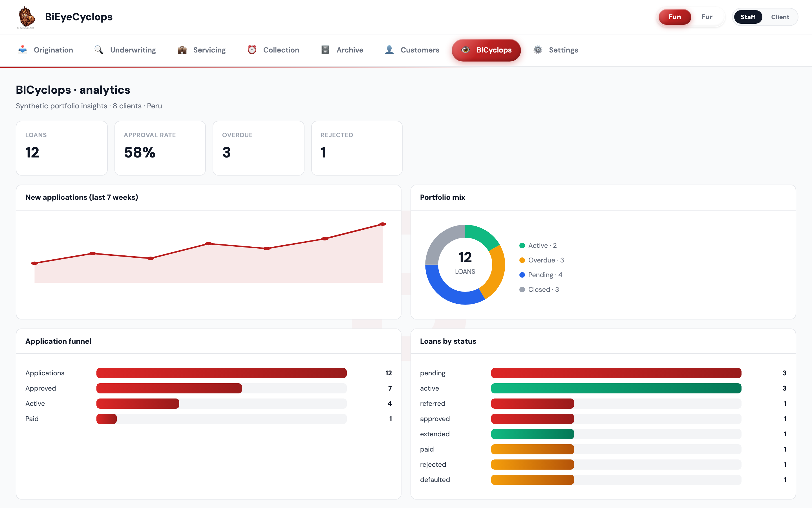Click the OVERDUE 3 stat card
The image size is (812, 508).
coord(258,148)
